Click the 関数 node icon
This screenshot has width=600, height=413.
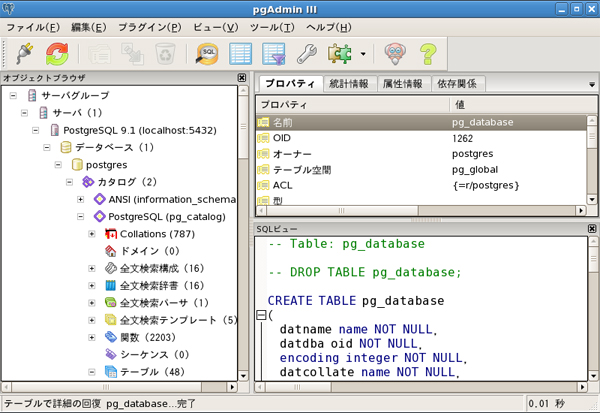pos(111,337)
